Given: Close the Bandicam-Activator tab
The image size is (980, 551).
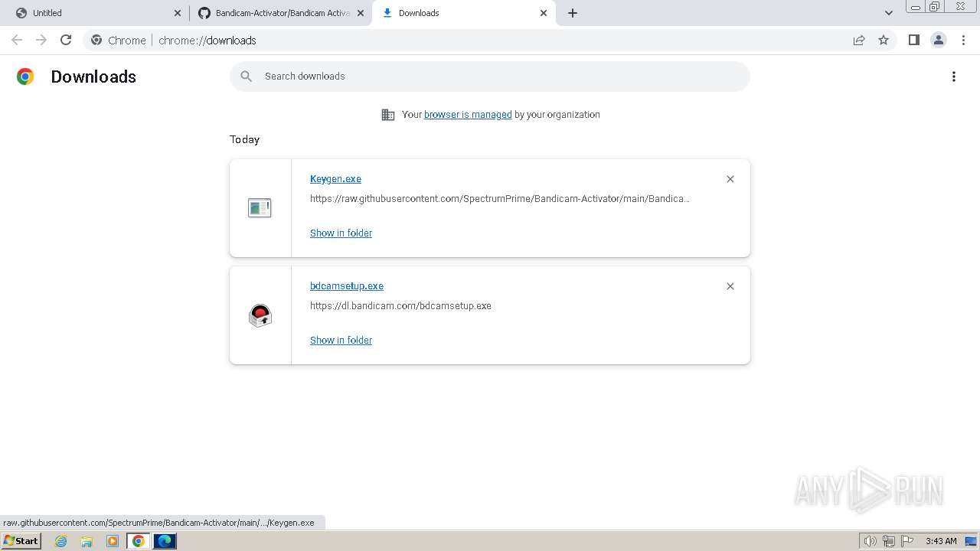Looking at the screenshot, I should tap(361, 13).
